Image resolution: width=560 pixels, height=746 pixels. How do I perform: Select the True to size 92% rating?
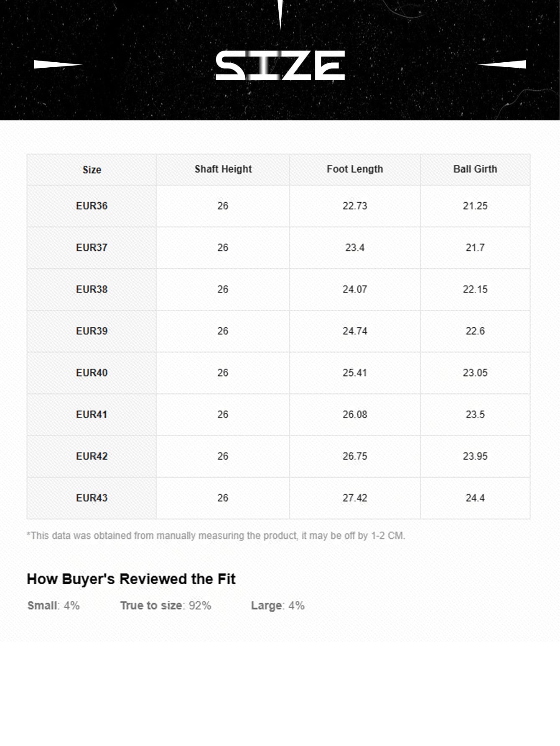pyautogui.click(x=165, y=606)
